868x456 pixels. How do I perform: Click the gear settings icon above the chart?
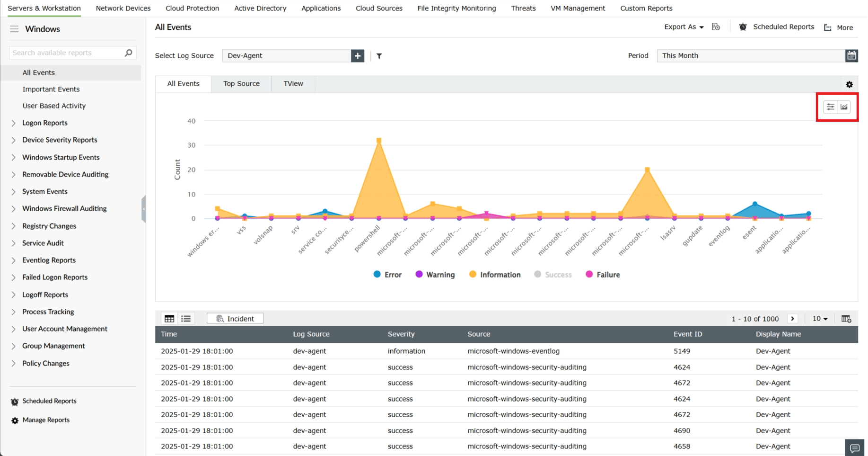click(849, 84)
